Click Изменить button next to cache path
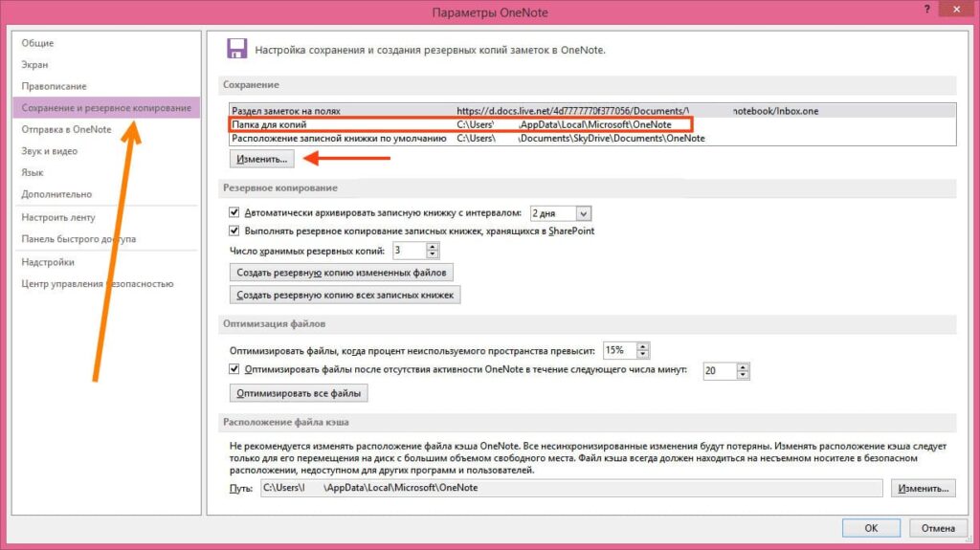This screenshot has height=550, width=980. (924, 488)
